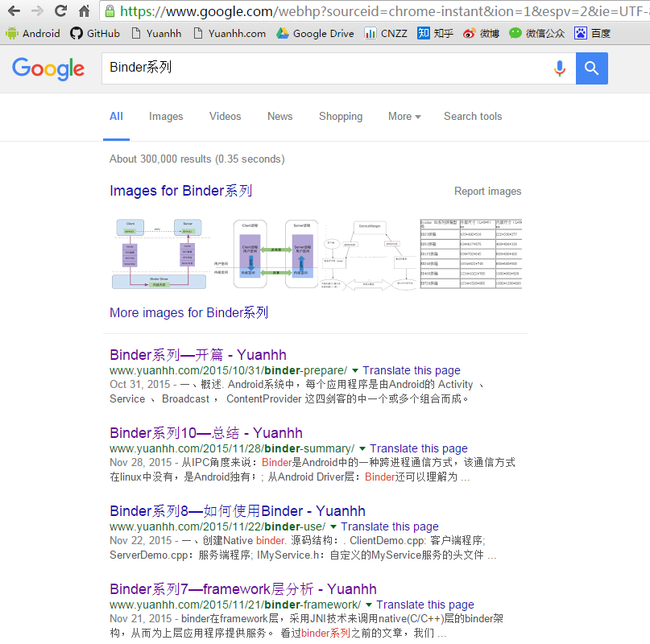This screenshot has height=644, width=650.
Task: Translate the binder-prepare result page
Action: click(412, 370)
